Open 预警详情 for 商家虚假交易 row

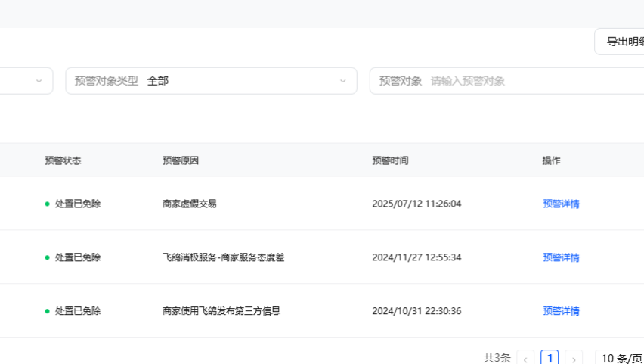561,204
